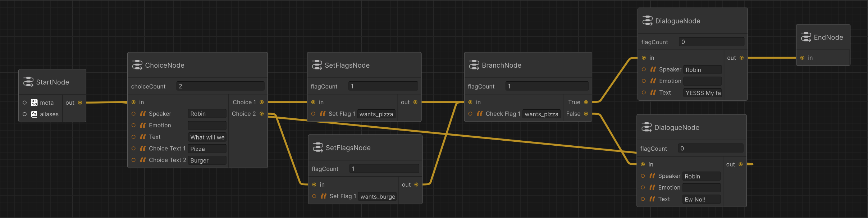Click the upper SetFlagsNode header icon
This screenshot has width=868, height=218.
tap(317, 65)
